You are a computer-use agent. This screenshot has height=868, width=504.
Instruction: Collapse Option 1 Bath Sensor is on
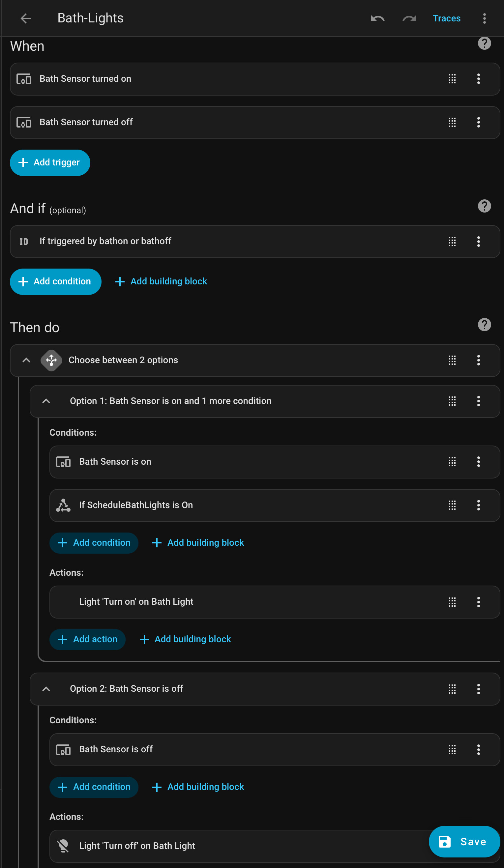click(46, 401)
